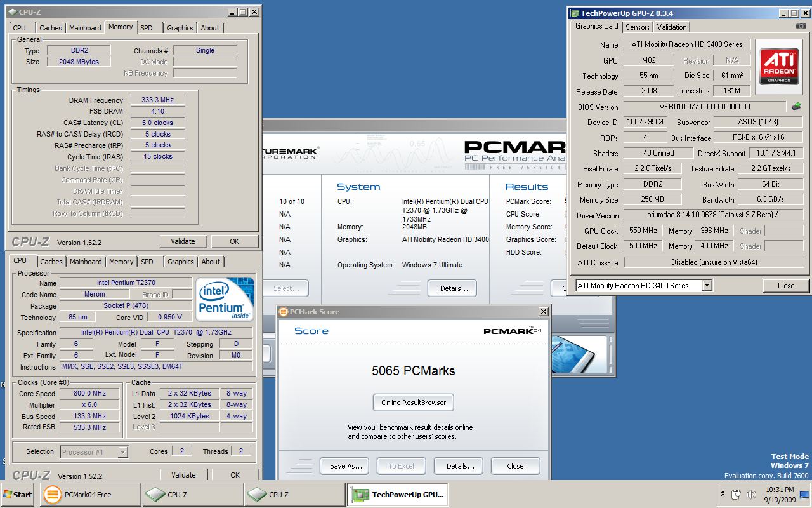This screenshot has height=508, width=812.
Task: Click the power plug tray icon
Action: (x=737, y=494)
